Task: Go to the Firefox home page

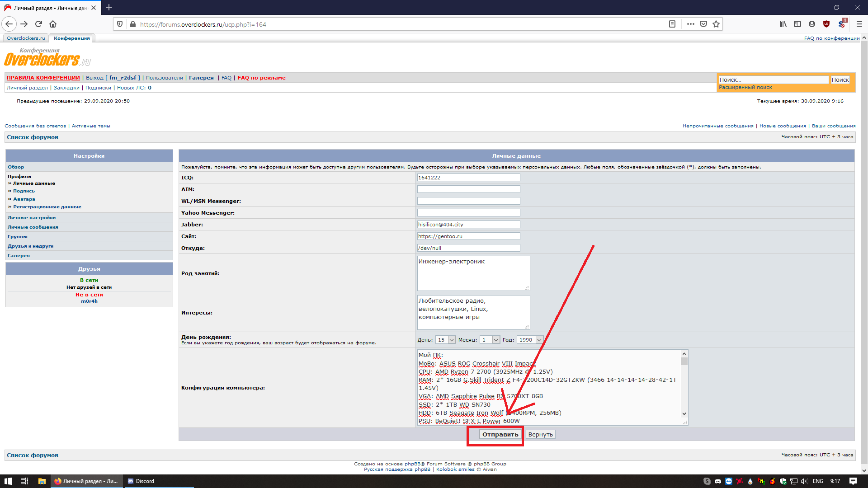Action: tap(53, 24)
